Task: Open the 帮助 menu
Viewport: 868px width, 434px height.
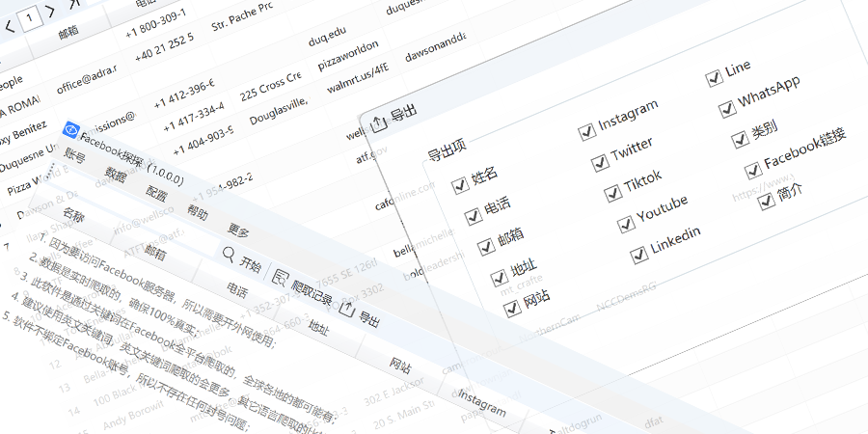Action: tap(197, 212)
